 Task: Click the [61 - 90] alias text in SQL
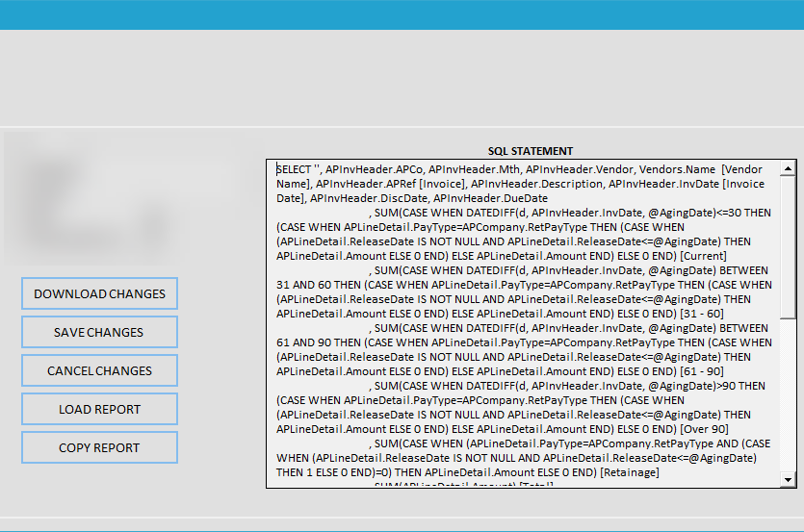click(x=701, y=371)
